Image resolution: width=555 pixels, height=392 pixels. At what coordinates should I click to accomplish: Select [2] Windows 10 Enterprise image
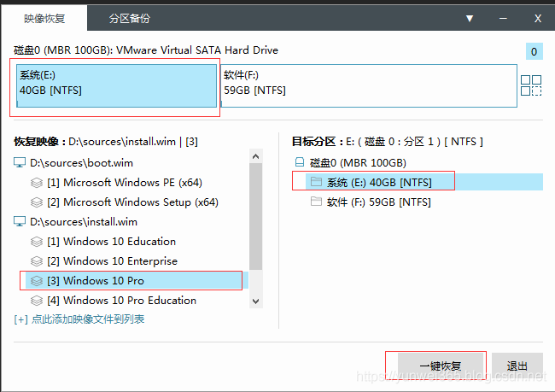112,261
